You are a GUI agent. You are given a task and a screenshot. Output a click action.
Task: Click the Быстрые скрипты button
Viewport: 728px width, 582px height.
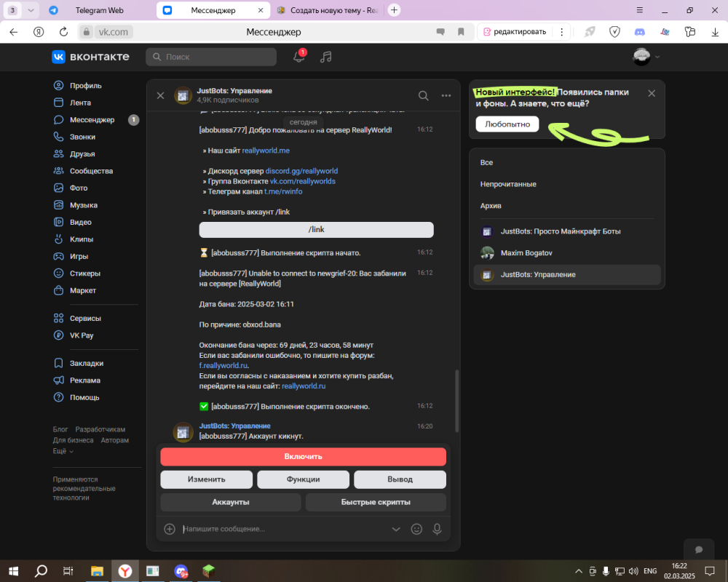(x=376, y=502)
